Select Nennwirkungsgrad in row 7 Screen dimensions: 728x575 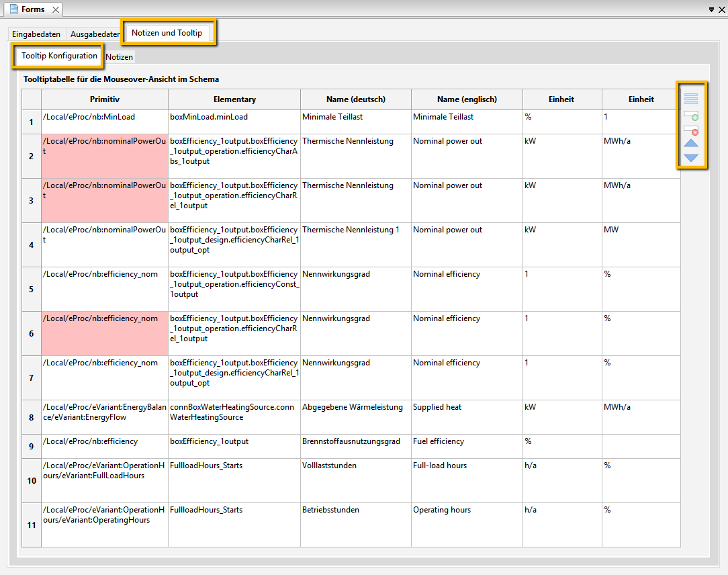coord(356,378)
